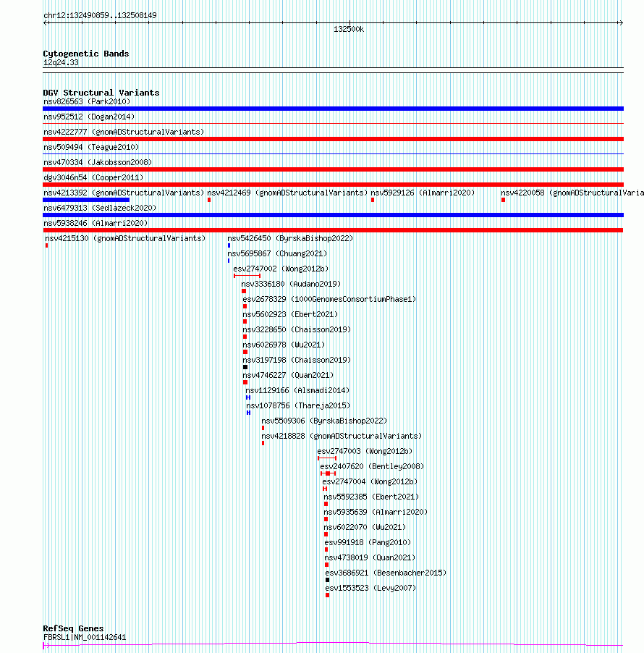
Task: Select the esv2747002 (Wong2012b) red interval glyph
Action: [x=247, y=276]
